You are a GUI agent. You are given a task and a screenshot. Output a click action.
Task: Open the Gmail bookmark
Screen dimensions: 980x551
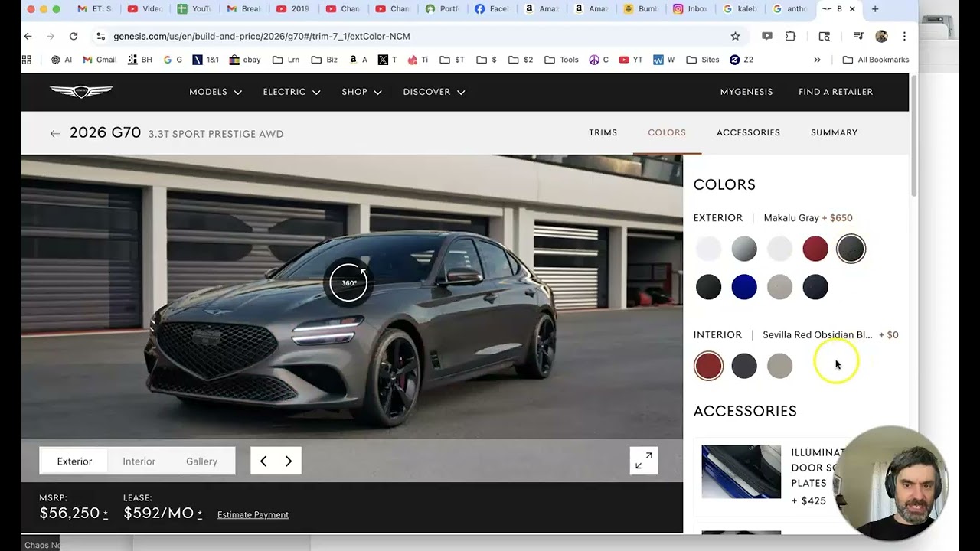100,60
